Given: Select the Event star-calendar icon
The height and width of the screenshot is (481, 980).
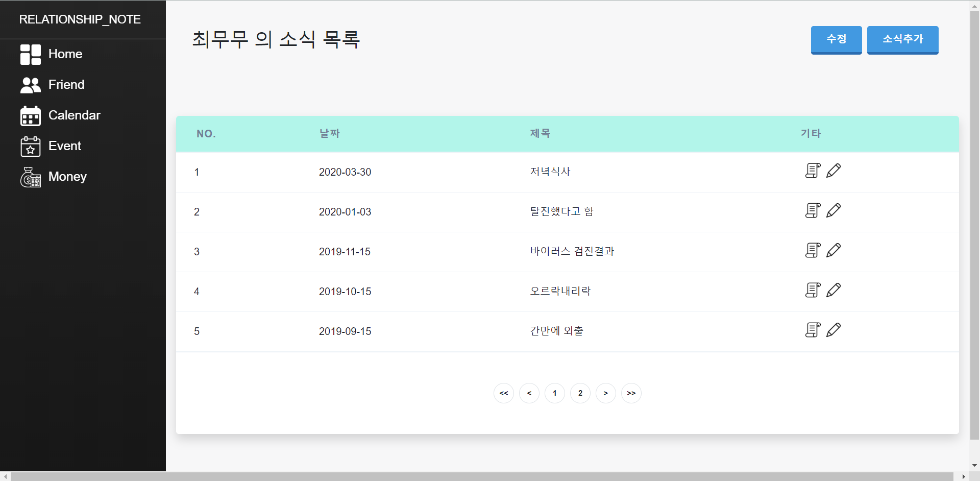Looking at the screenshot, I should pyautogui.click(x=30, y=146).
